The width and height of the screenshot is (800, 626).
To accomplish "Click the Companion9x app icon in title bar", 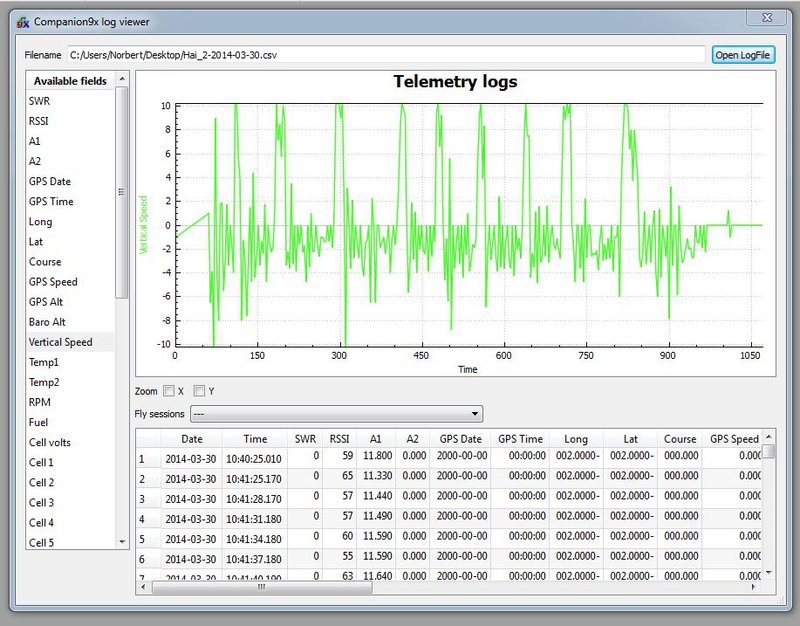I will pyautogui.click(x=22, y=22).
